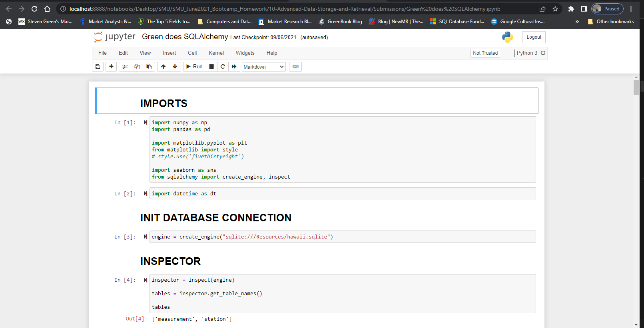Open the command palette keyboard icon
This screenshot has width=644, height=328.
point(295,67)
